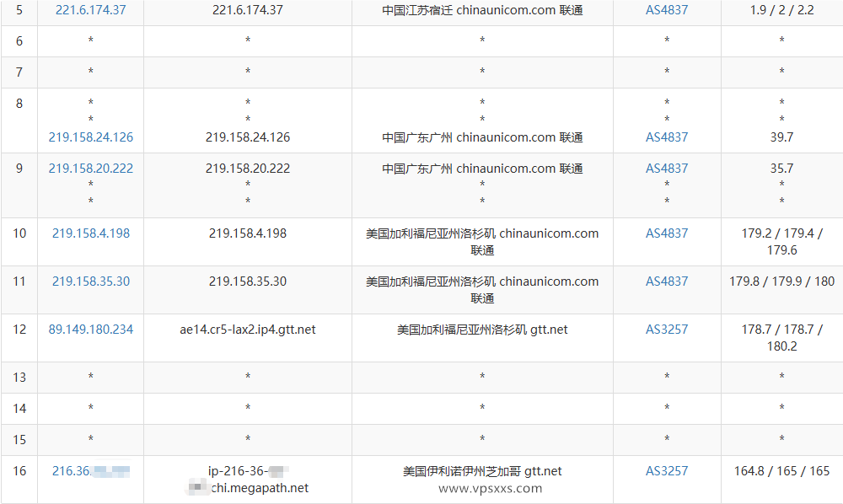Click AS4837 link on the hop 10 row
Viewport: 843px width, 504px height.
point(667,233)
